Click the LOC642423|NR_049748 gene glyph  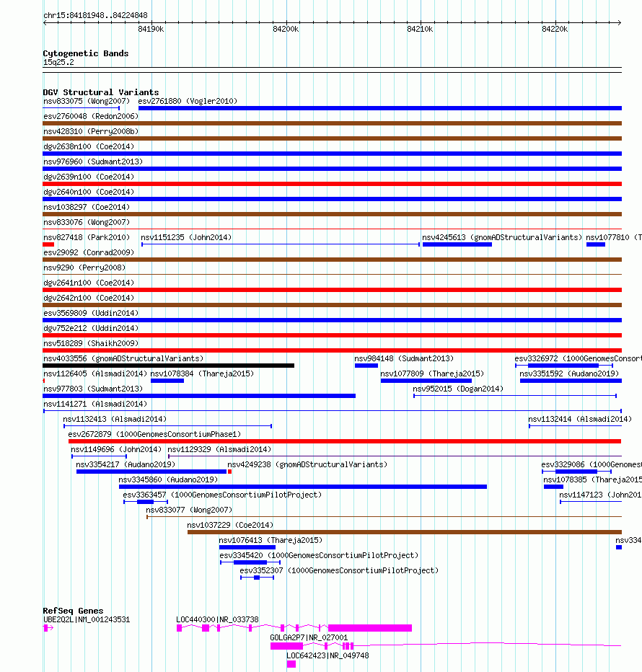point(291,664)
